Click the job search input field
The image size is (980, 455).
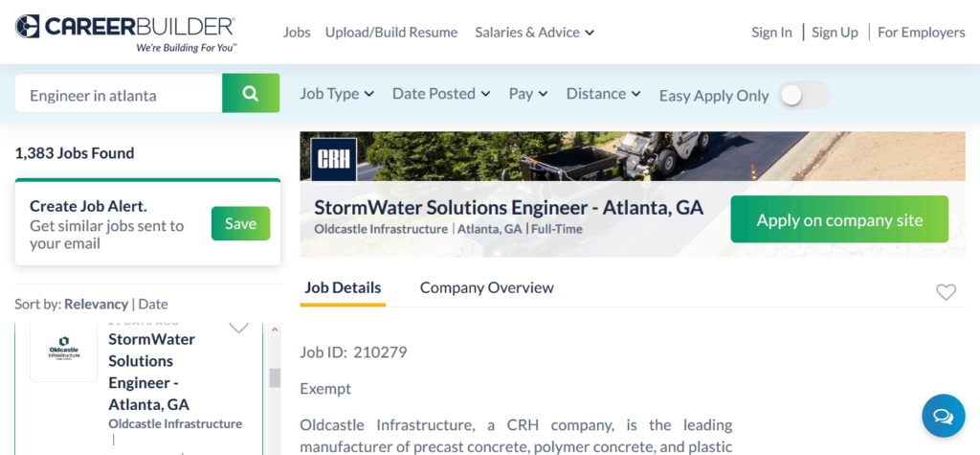[119, 95]
